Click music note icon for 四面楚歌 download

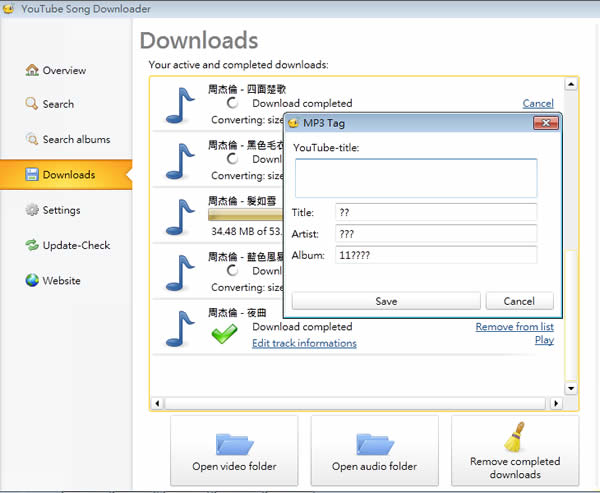pyautogui.click(x=180, y=106)
